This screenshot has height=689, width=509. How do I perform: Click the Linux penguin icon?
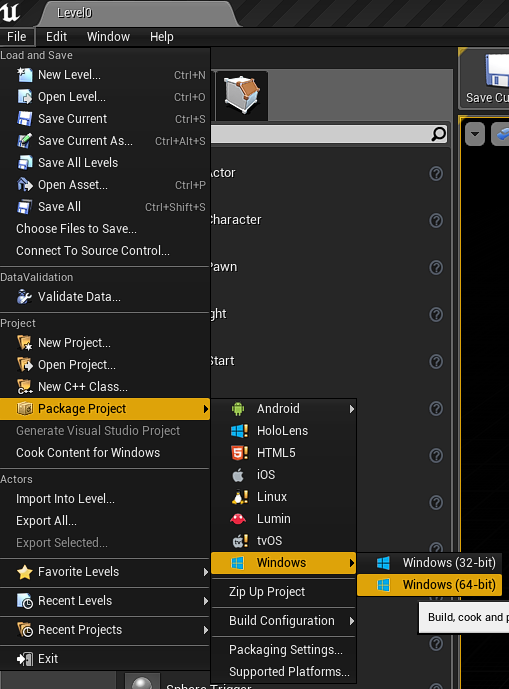point(240,497)
